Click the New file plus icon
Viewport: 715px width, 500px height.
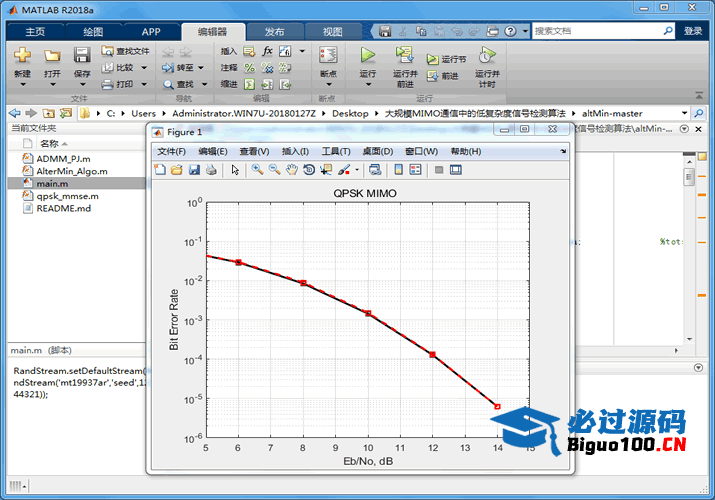(x=22, y=55)
